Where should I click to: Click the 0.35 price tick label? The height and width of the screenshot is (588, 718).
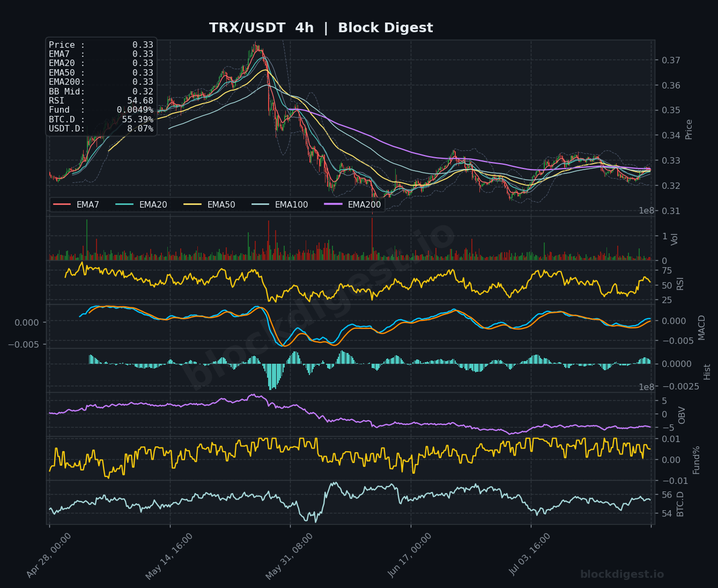click(671, 111)
